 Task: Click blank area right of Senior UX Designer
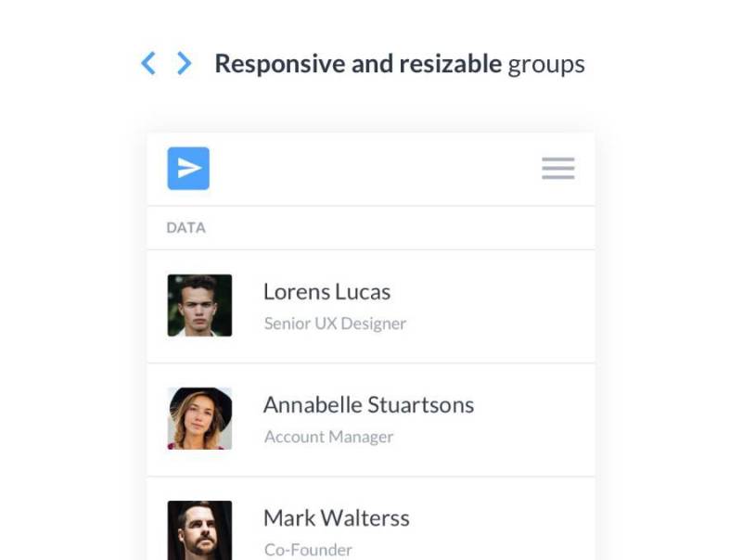[x=501, y=324]
